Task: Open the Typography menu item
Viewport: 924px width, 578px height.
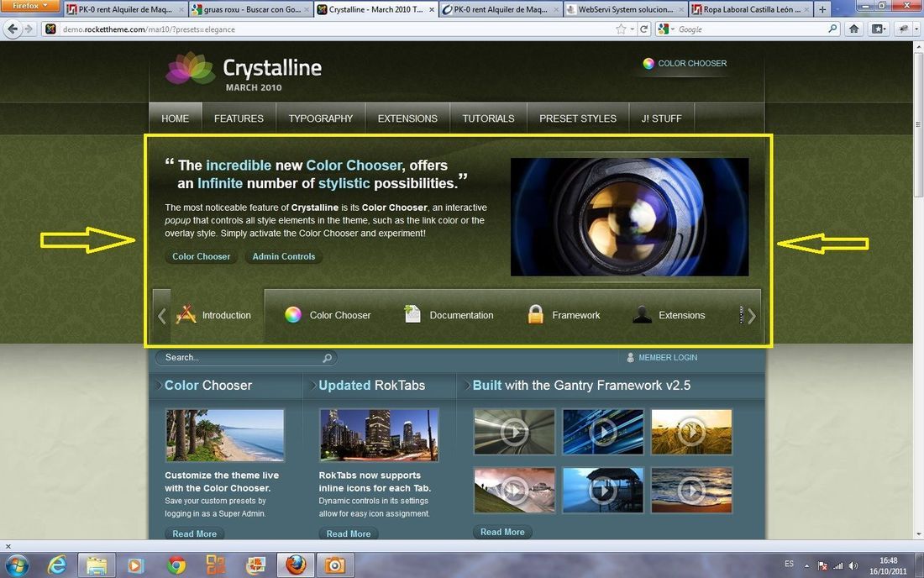Action: [x=321, y=118]
